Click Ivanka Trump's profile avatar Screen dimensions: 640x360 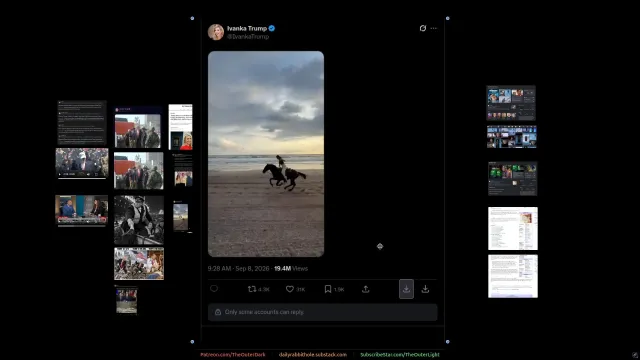pos(216,32)
